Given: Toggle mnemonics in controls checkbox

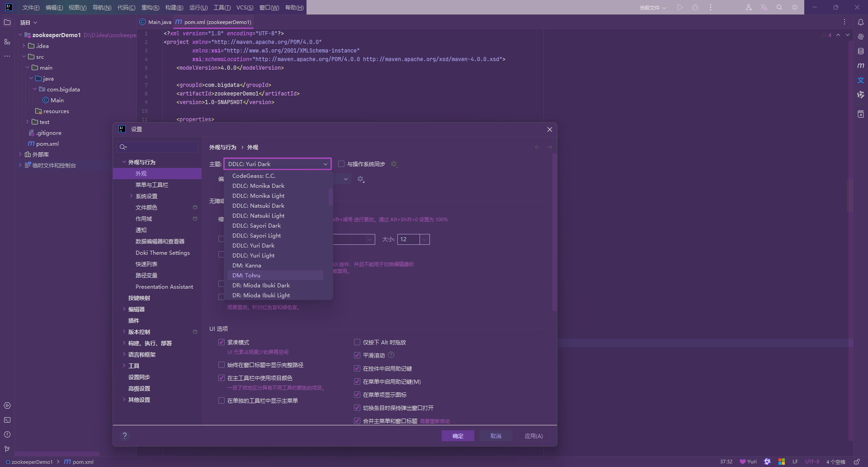Looking at the screenshot, I should 357,368.
